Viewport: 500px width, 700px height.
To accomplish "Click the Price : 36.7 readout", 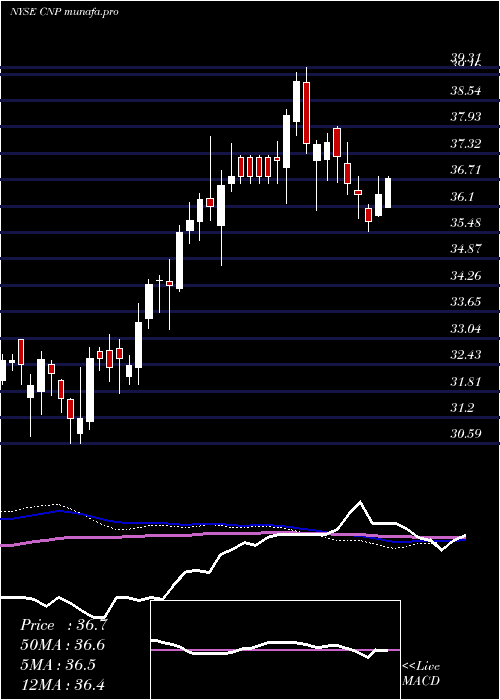I will click(x=64, y=625).
